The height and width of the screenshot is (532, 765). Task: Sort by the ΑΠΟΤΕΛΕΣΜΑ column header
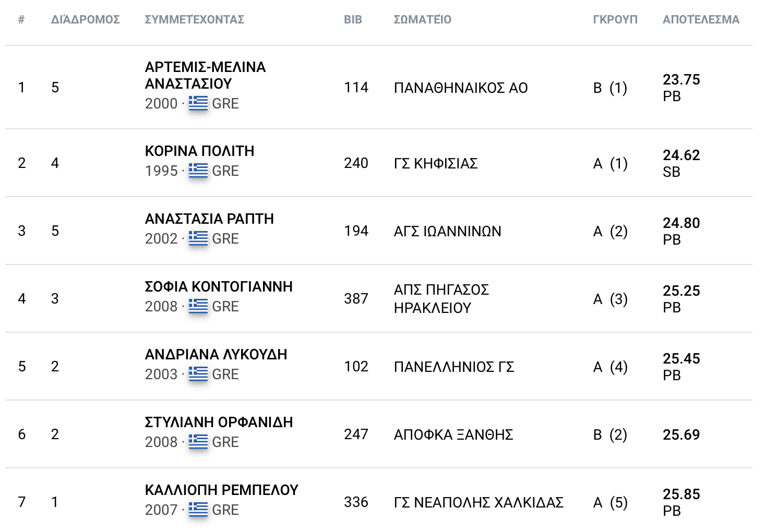[701, 20]
